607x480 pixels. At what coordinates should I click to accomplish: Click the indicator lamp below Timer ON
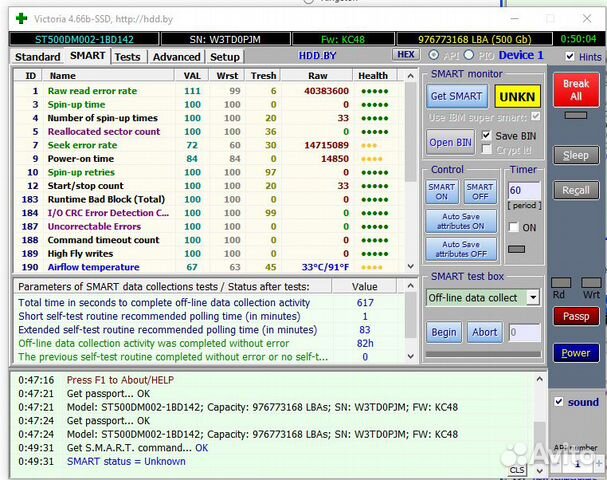tap(516, 249)
